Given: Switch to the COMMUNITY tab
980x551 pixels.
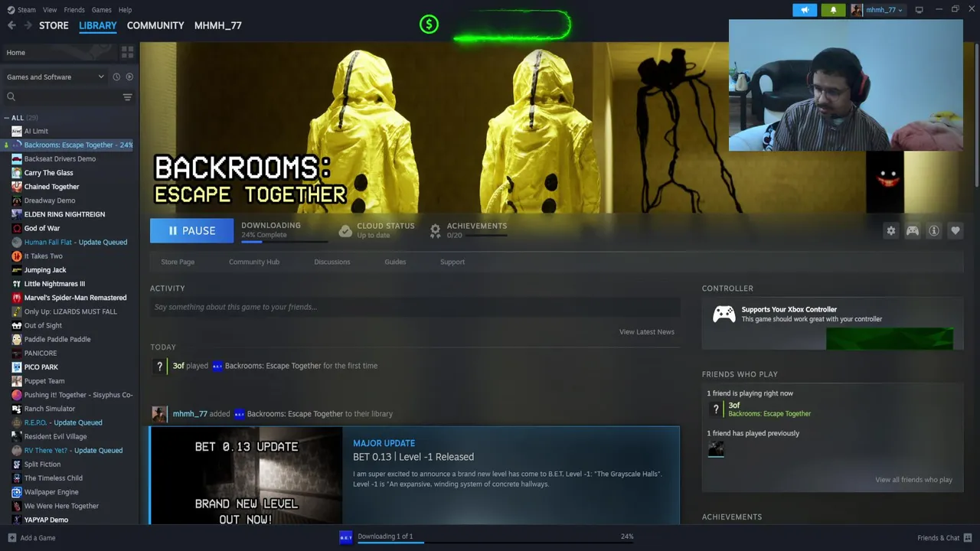Looking at the screenshot, I should [155, 25].
